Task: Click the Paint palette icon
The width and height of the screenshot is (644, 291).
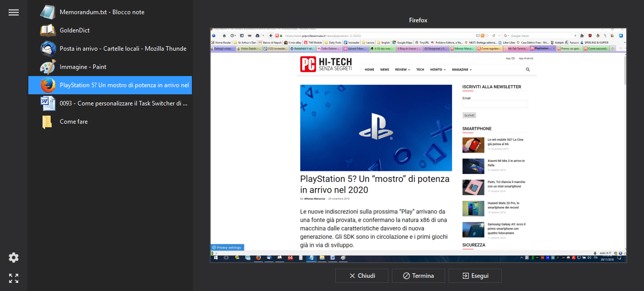Action: [48, 67]
